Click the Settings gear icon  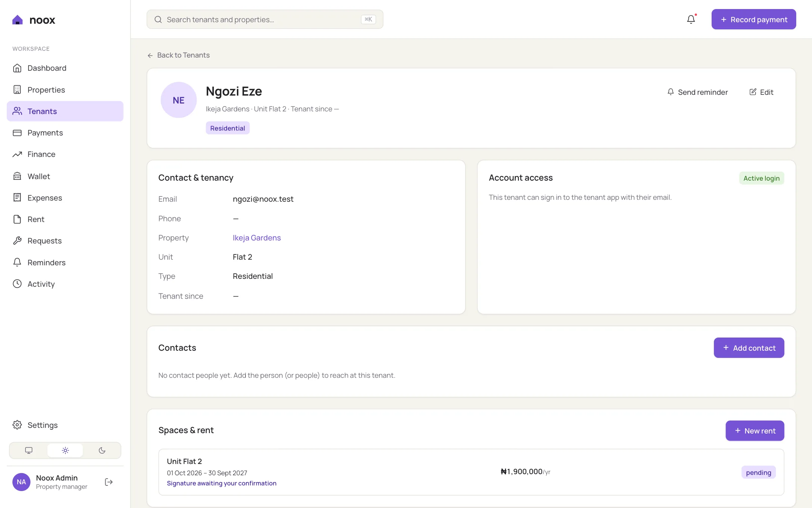(17, 425)
